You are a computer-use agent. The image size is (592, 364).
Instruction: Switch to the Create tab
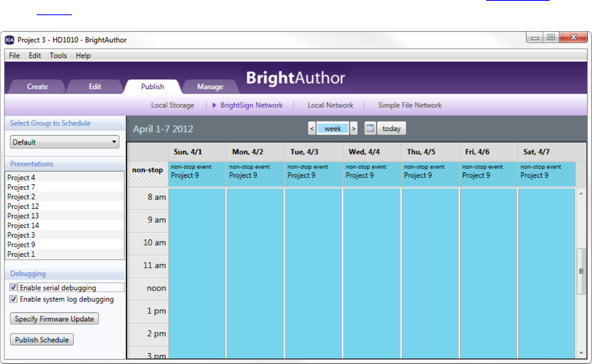pos(37,87)
